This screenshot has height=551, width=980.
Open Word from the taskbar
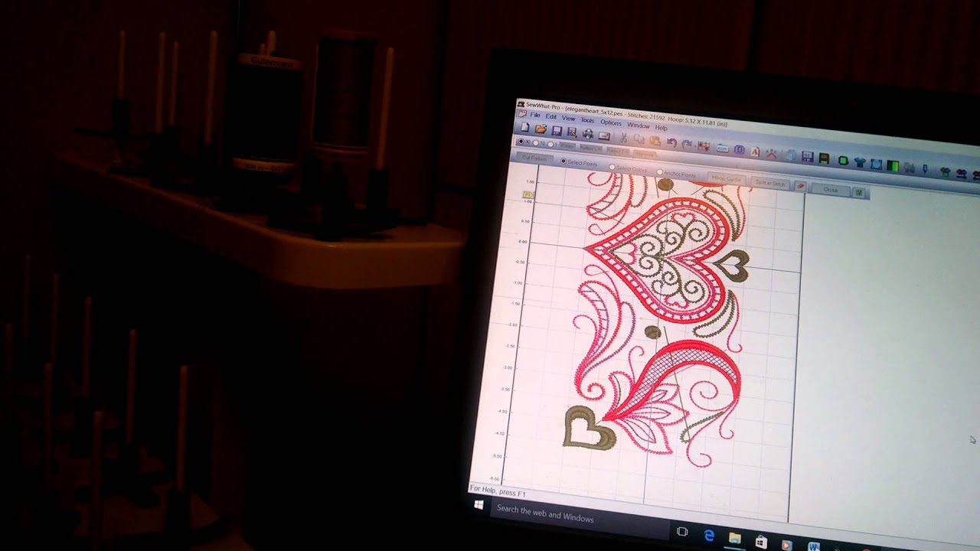coord(813,547)
